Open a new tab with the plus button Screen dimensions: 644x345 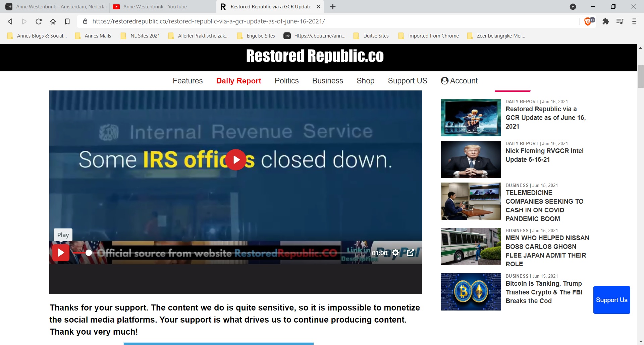[x=333, y=7]
